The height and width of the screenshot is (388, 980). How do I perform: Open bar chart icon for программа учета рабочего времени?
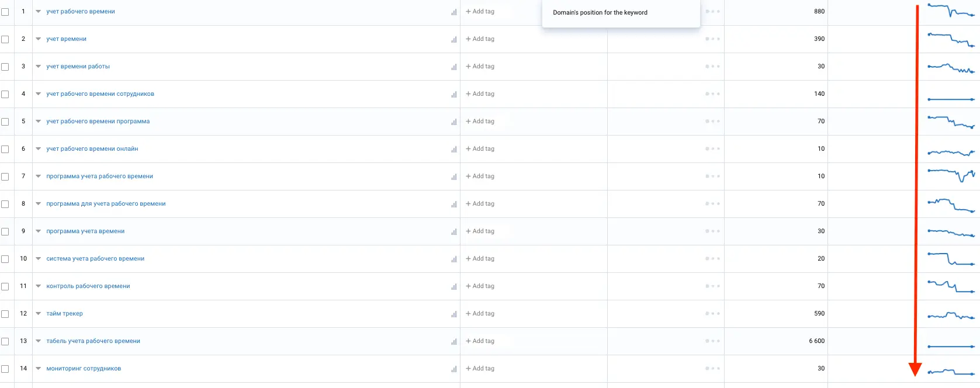click(454, 177)
